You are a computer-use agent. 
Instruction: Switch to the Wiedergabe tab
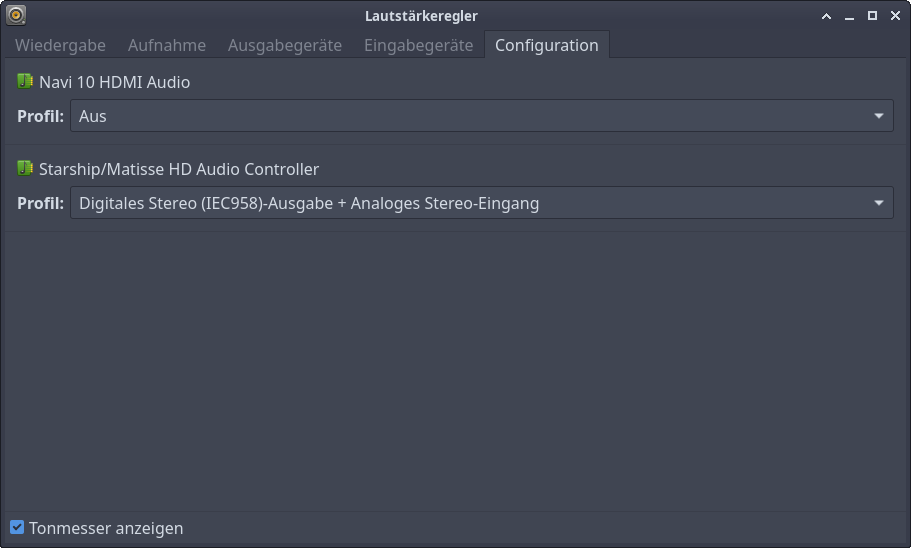pyautogui.click(x=60, y=45)
